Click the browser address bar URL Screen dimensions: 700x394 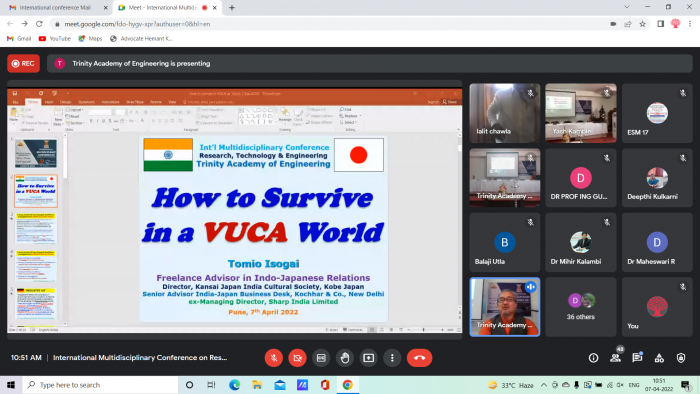(137, 24)
